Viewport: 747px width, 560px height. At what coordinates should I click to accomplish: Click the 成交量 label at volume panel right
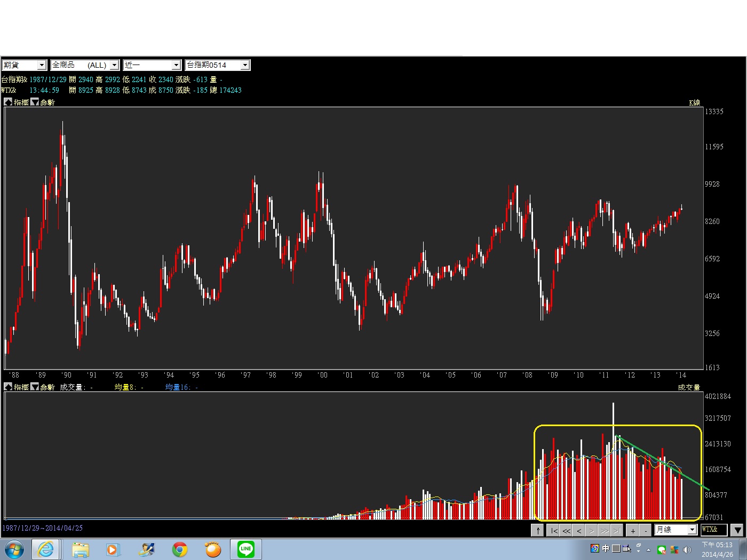689,387
